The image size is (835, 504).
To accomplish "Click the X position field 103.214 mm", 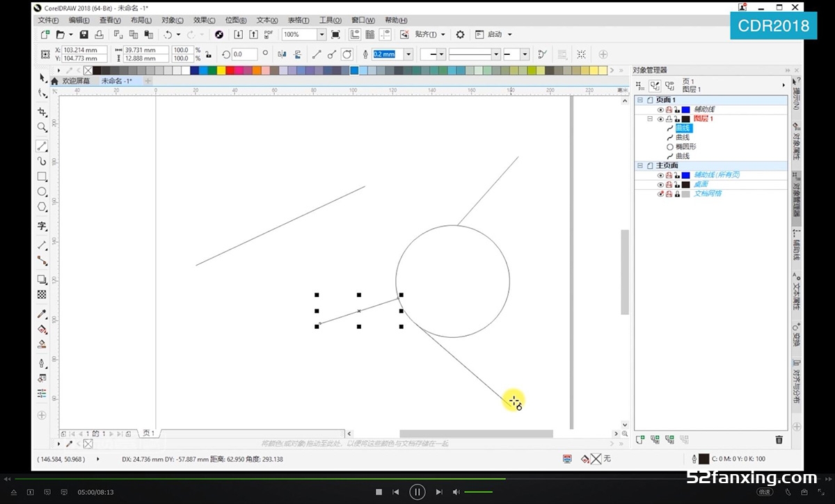I will [83, 50].
